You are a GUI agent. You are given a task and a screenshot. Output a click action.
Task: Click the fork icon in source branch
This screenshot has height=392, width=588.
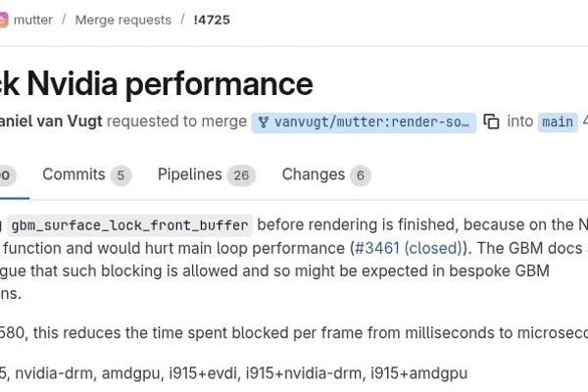(x=263, y=122)
